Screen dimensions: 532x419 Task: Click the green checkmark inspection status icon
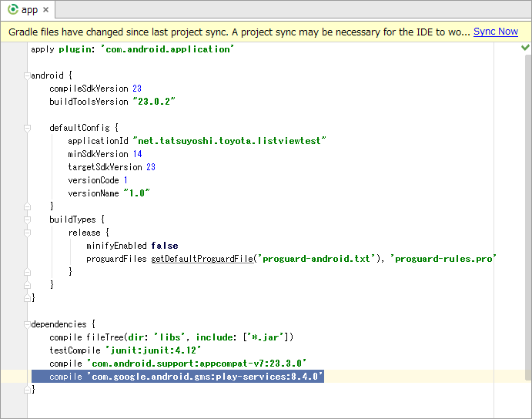coord(525,48)
